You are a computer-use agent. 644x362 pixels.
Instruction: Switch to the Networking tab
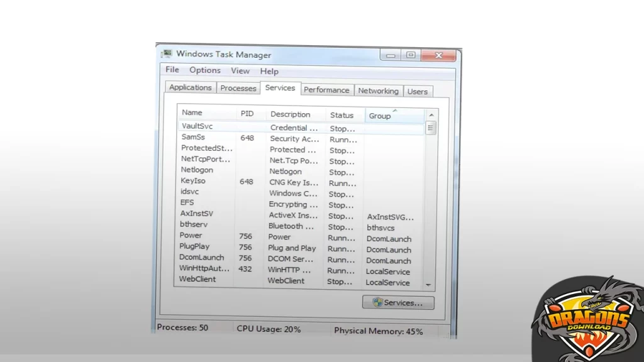378,90
